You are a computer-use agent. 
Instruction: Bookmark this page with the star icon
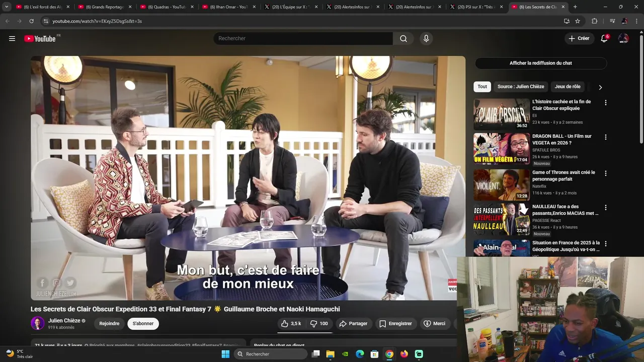pyautogui.click(x=578, y=21)
